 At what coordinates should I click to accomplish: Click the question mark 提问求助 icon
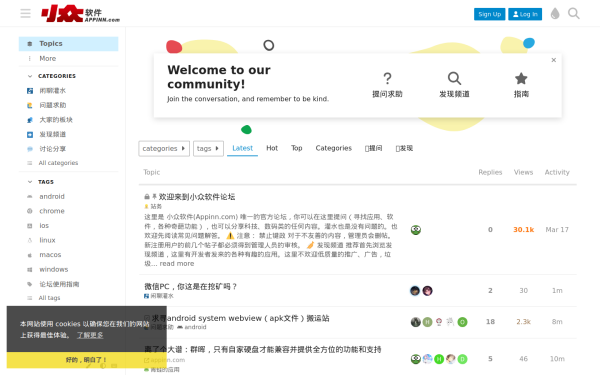(x=387, y=78)
